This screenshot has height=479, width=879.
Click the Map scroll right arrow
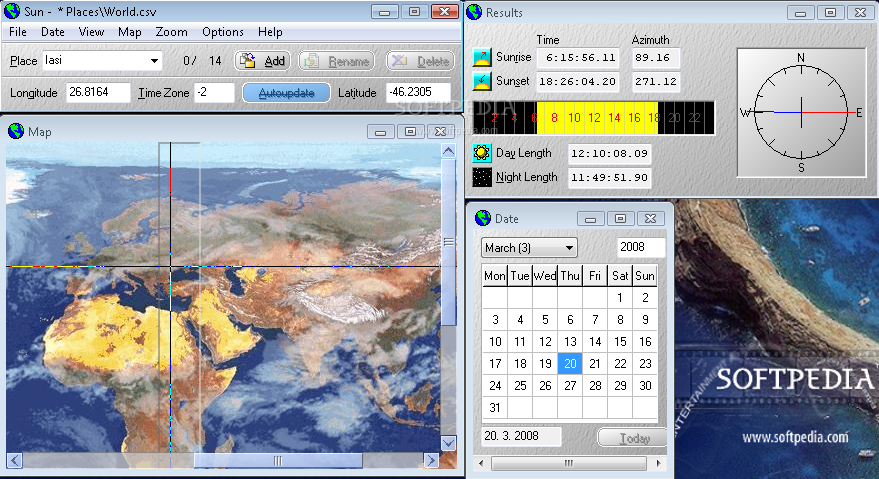[431, 460]
